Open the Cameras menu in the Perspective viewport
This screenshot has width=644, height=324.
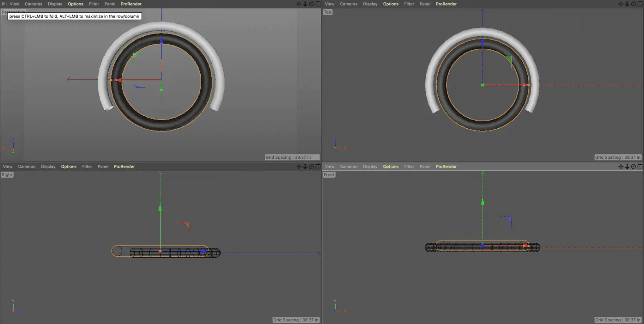coord(33,4)
